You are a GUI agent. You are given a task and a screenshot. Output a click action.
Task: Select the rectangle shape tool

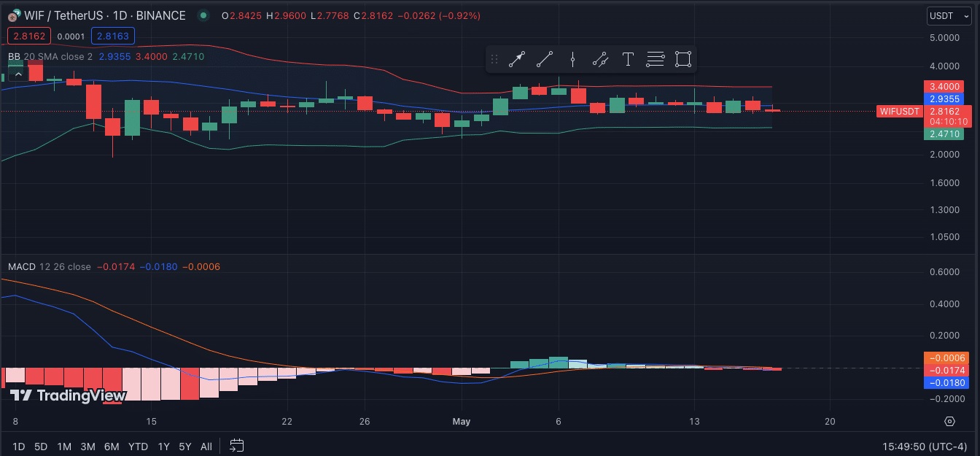click(683, 59)
